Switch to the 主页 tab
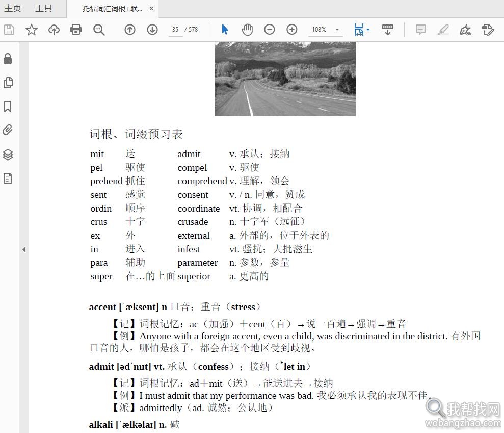The image size is (504, 433). 13,8
